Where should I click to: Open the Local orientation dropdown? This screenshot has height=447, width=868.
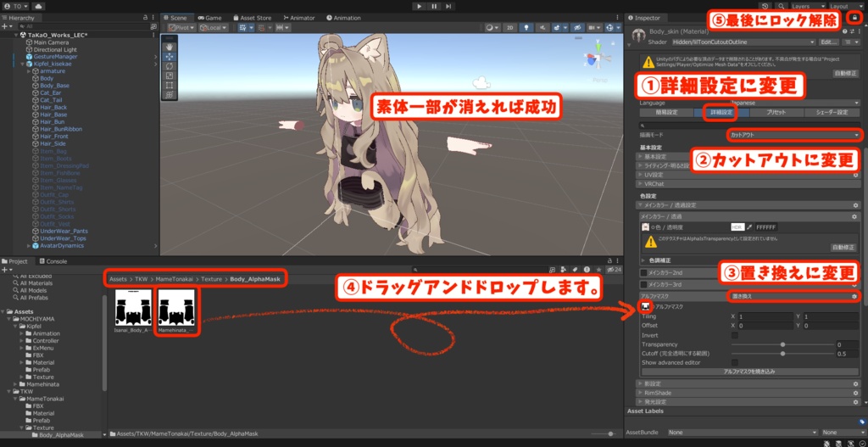pyautogui.click(x=214, y=27)
